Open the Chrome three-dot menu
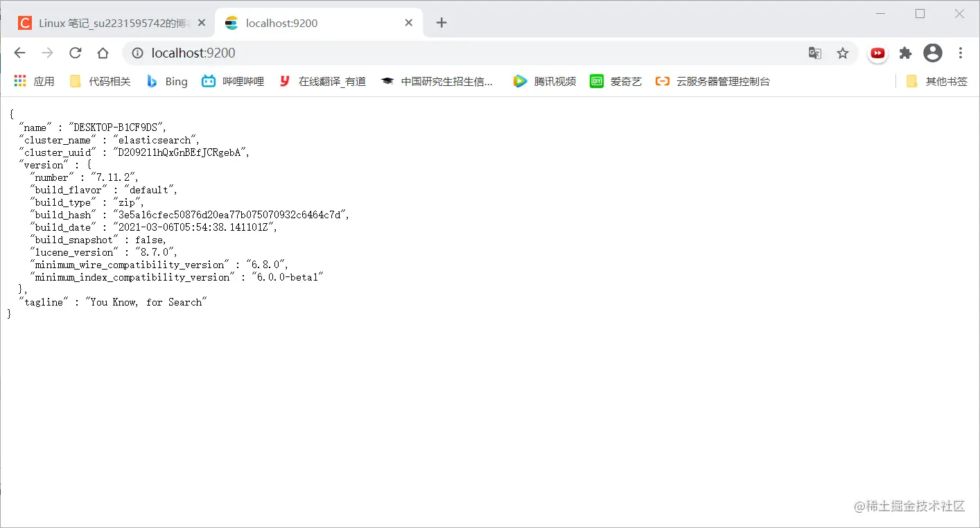This screenshot has width=980, height=528. (x=961, y=53)
